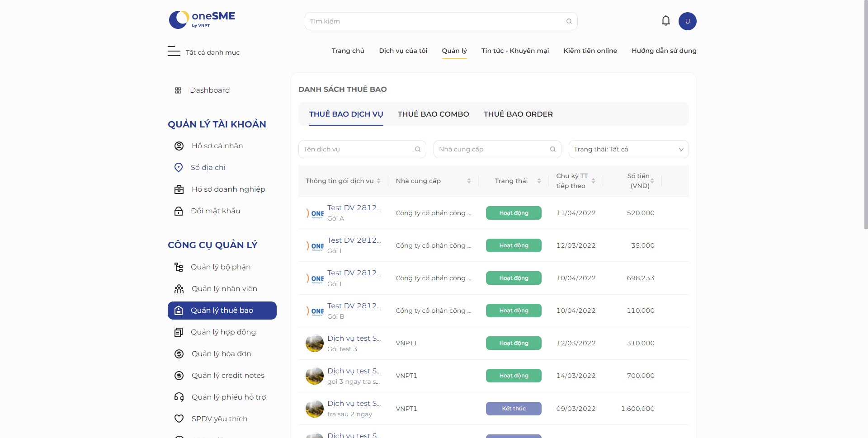Click the Dashboard grid icon
The height and width of the screenshot is (438, 868).
(x=178, y=90)
